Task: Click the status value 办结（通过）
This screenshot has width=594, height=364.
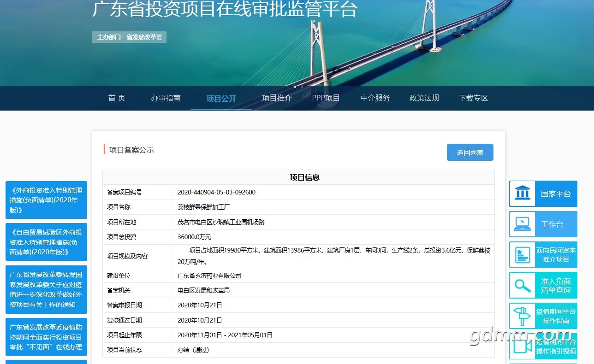Action: pyautogui.click(x=194, y=350)
